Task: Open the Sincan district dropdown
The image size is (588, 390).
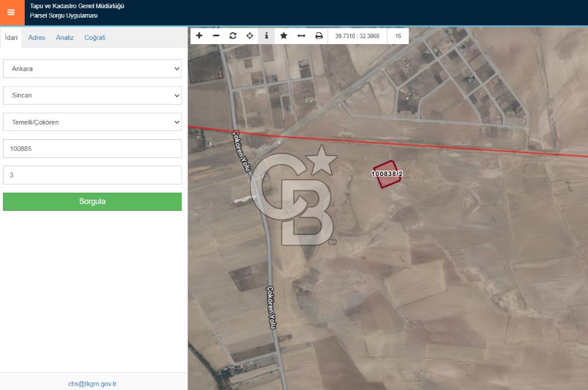Action: point(92,96)
